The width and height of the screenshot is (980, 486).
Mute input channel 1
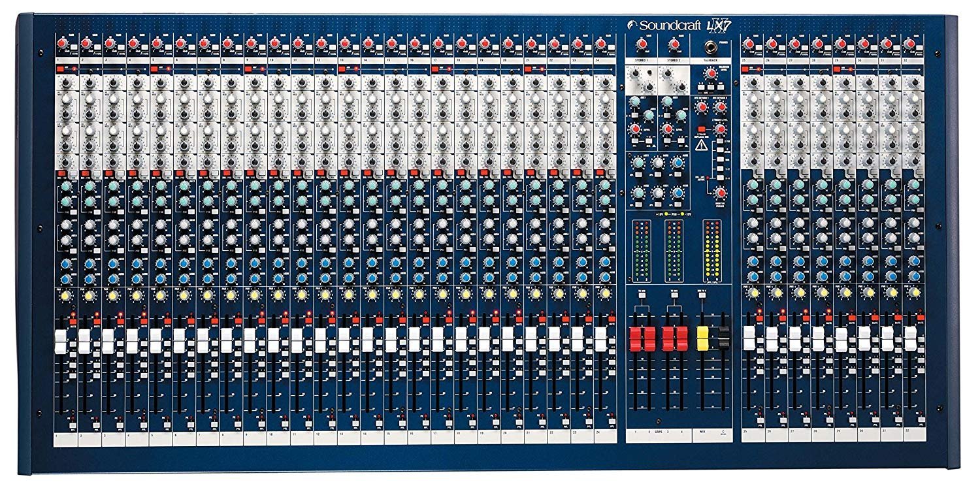[73, 321]
